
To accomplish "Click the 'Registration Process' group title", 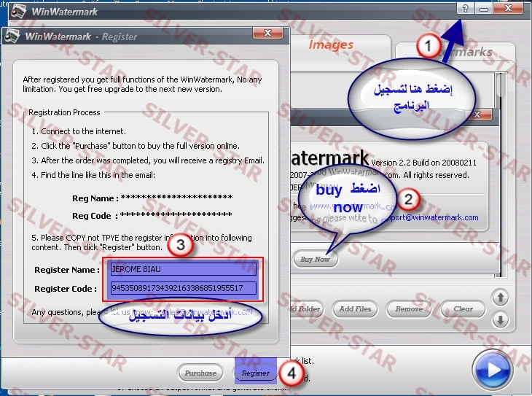I will click(x=64, y=112).
